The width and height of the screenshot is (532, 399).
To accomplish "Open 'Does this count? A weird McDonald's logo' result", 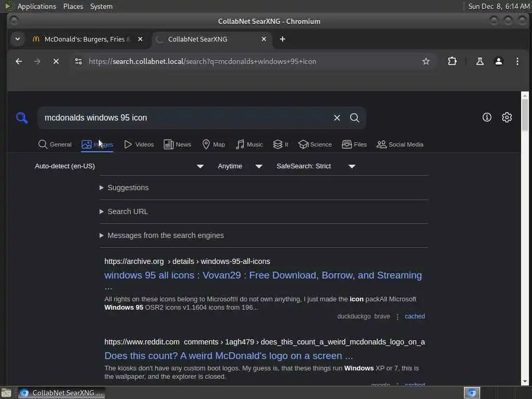I will tap(229, 355).
